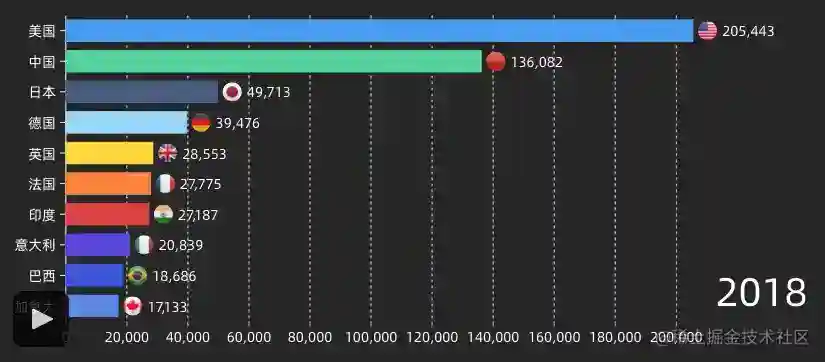The image size is (825, 362).
Task: Select the green 中国 bar
Action: [x=274, y=62]
